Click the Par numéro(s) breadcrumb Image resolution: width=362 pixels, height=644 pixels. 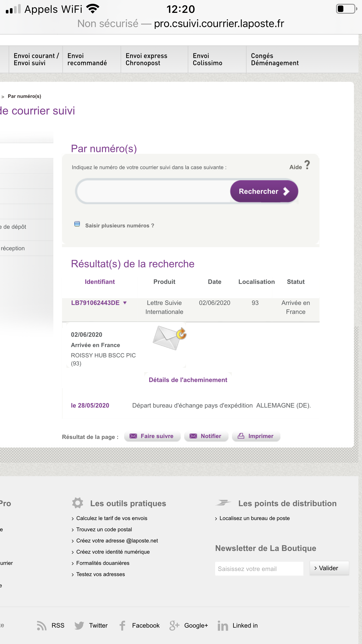(x=24, y=96)
